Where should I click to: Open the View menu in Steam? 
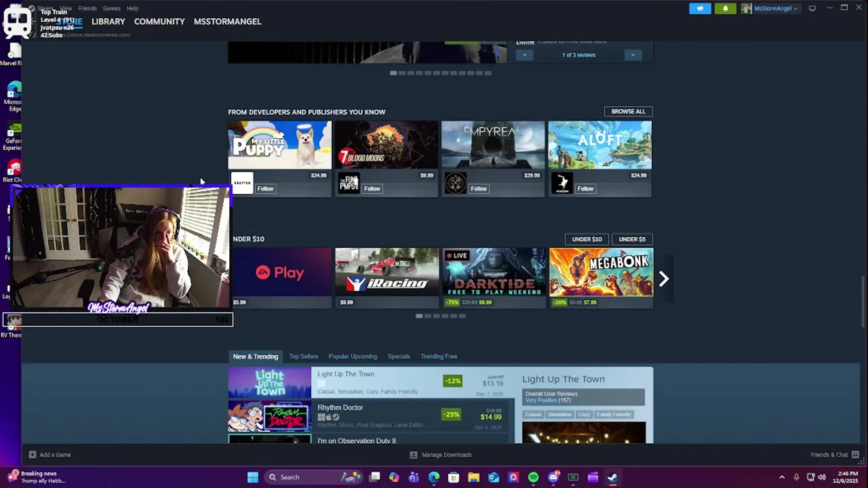coord(66,8)
